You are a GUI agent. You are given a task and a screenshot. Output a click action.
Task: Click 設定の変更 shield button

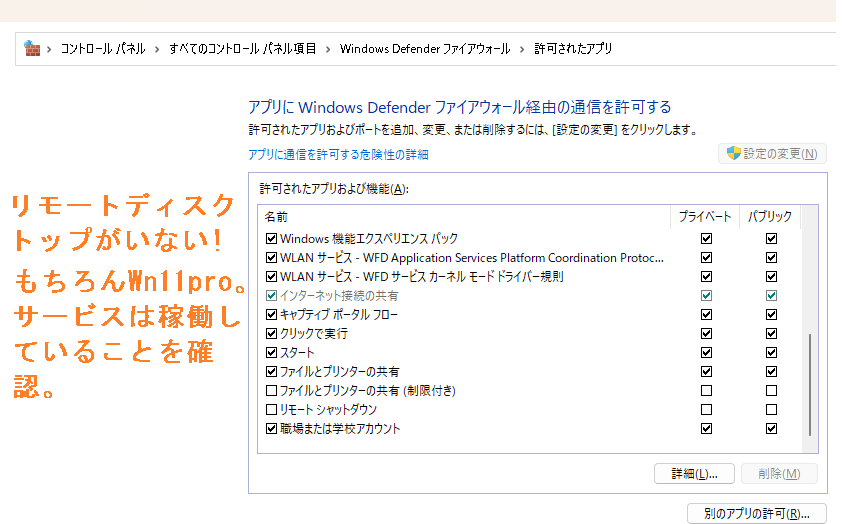[772, 154]
